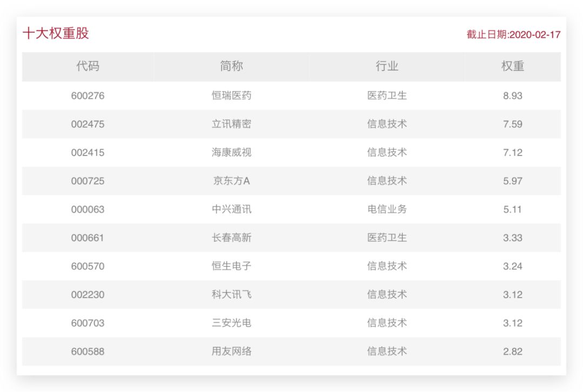This screenshot has width=583, height=392.
Task: Click weight value 5.11
Action: point(513,209)
